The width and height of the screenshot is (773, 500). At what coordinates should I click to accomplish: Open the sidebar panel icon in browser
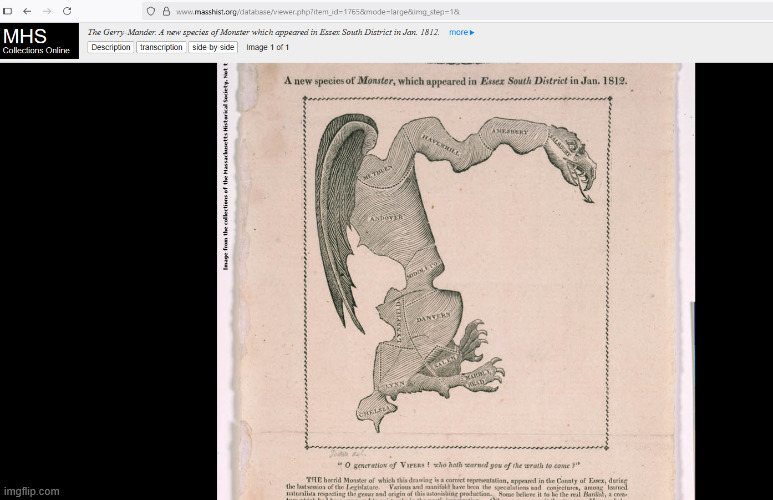(x=7, y=11)
